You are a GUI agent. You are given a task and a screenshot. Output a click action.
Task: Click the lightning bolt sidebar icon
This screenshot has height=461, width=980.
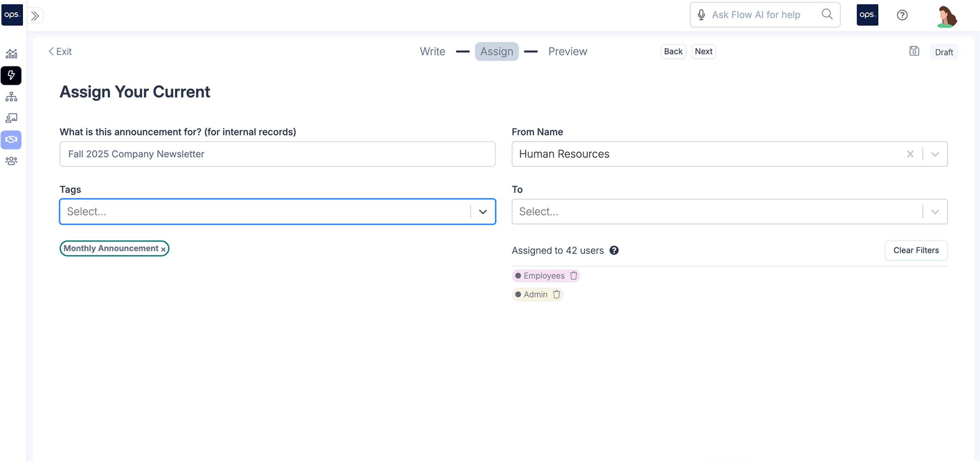tap(11, 75)
